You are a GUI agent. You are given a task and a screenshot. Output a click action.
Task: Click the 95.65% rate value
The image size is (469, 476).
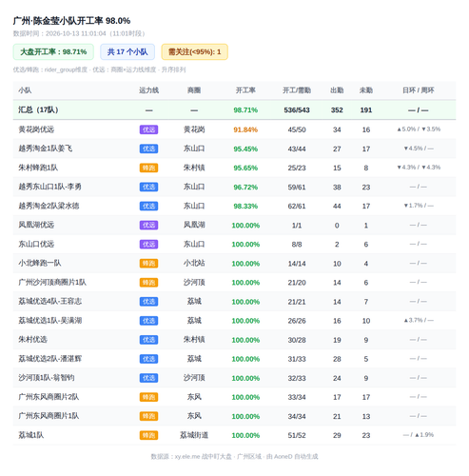tap(245, 168)
